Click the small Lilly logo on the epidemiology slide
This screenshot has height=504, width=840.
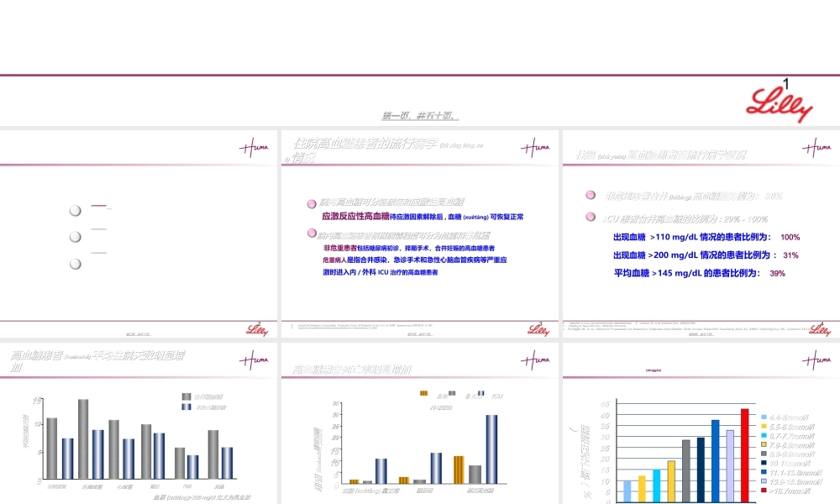coord(538,329)
